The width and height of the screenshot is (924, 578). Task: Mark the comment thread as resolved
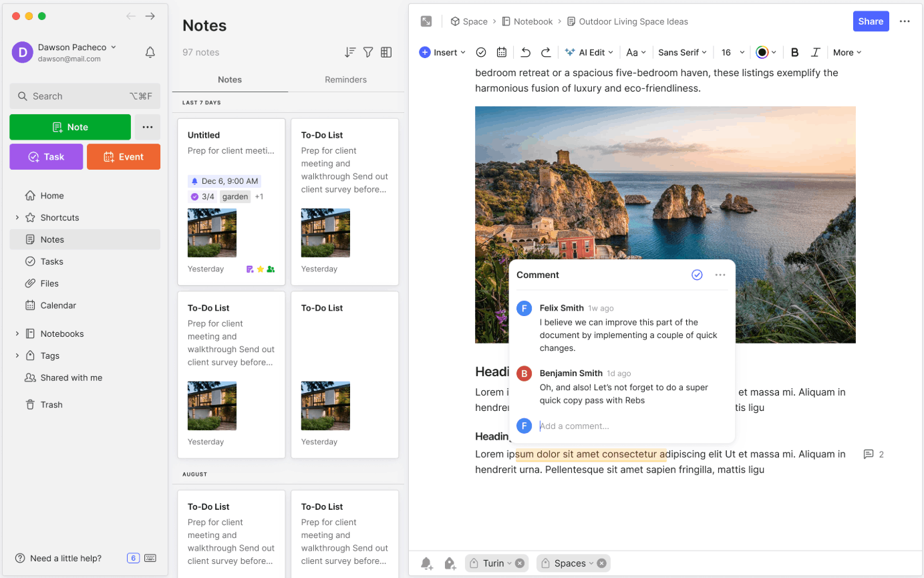(697, 275)
